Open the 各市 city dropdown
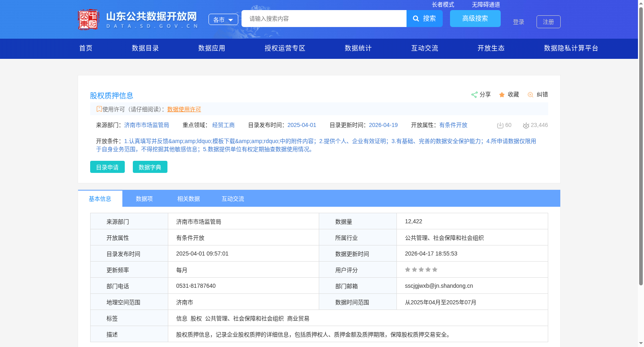The width and height of the screenshot is (644, 347). pyautogui.click(x=223, y=19)
